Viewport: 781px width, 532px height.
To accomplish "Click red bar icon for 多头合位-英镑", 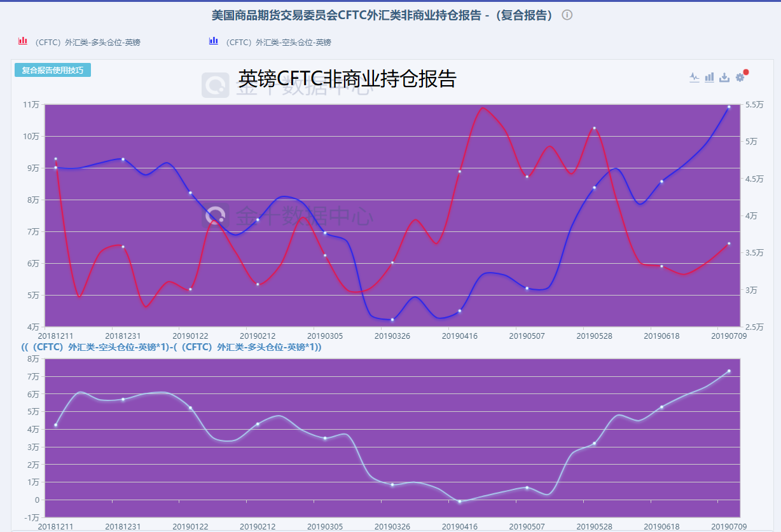I will coord(23,41).
